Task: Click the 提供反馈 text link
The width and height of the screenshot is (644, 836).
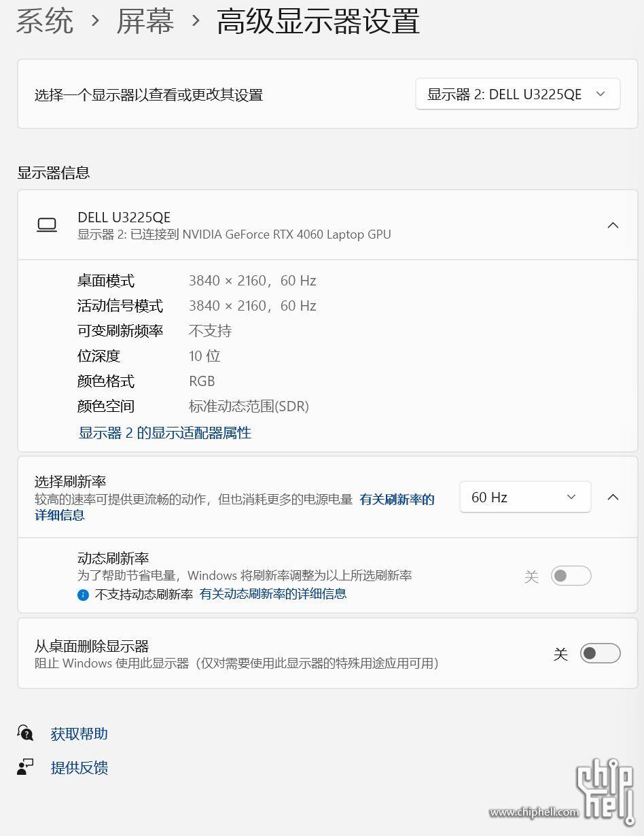Action: click(79, 768)
